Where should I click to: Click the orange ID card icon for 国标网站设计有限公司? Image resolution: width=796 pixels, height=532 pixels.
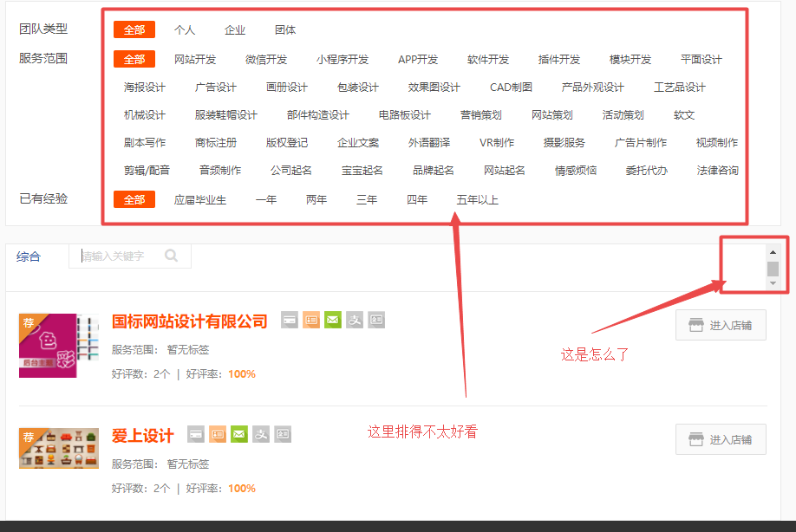[311, 321]
